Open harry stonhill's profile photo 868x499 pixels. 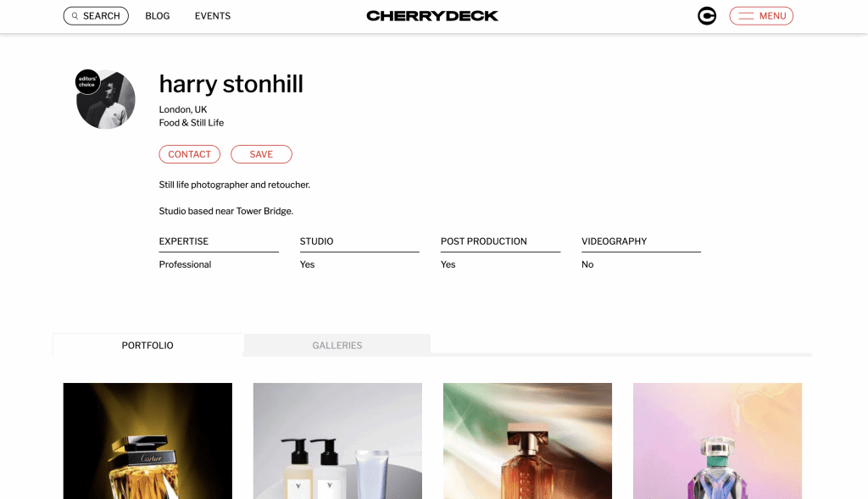106,100
